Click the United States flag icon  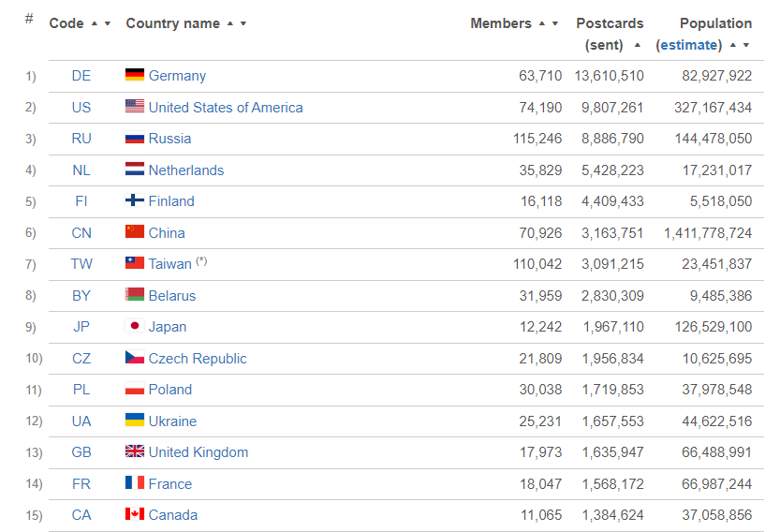pyautogui.click(x=135, y=107)
